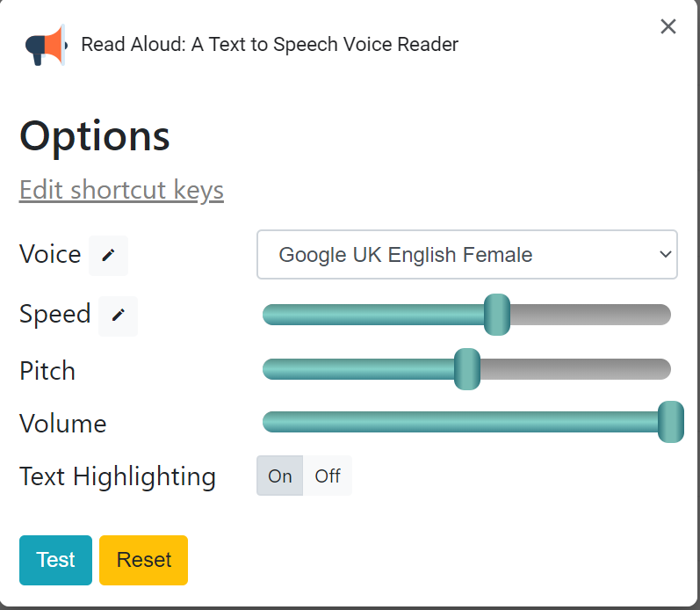The height and width of the screenshot is (610, 700).
Task: Open the Edit shortcut keys link
Action: pos(121,190)
